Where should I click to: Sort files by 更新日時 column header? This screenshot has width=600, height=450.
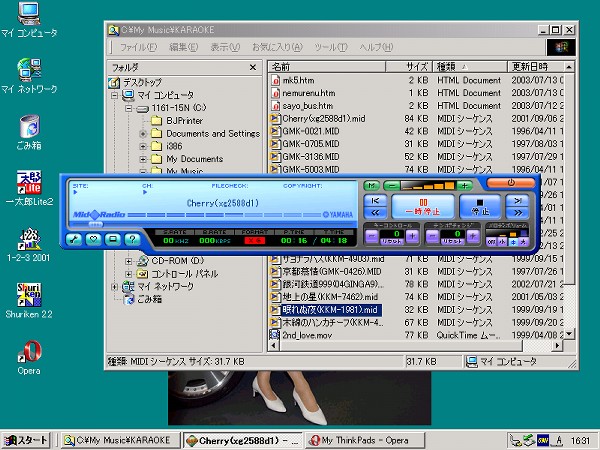(536, 67)
